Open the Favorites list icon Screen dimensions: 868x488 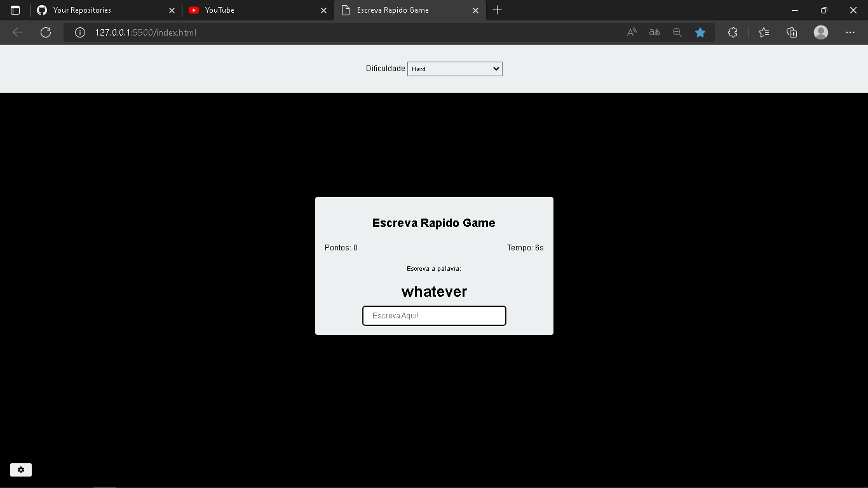tap(763, 32)
